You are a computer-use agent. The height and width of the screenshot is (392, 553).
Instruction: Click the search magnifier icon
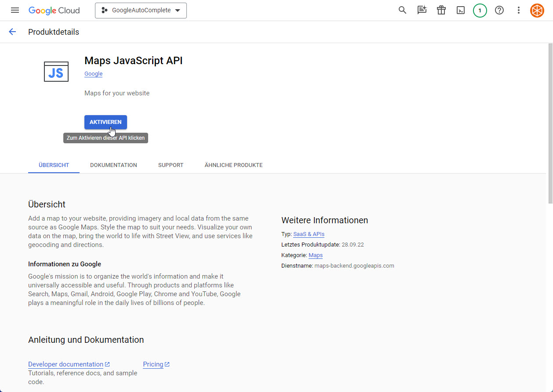pyautogui.click(x=402, y=10)
